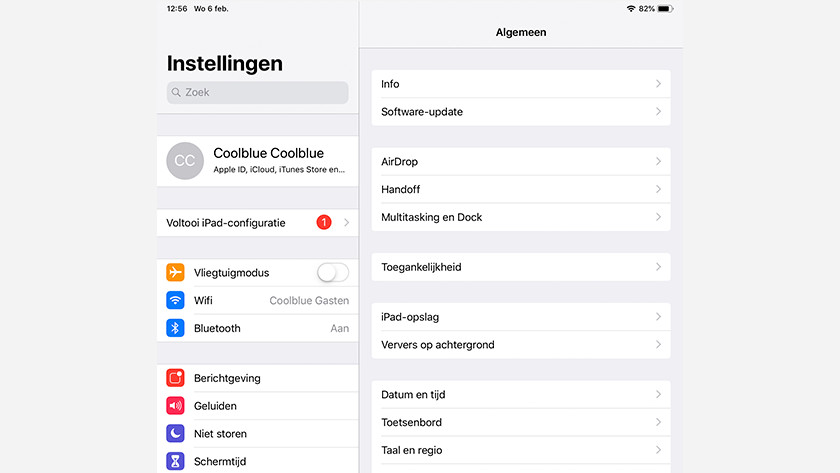
Task: Click the Zoek search field
Action: tap(258, 92)
